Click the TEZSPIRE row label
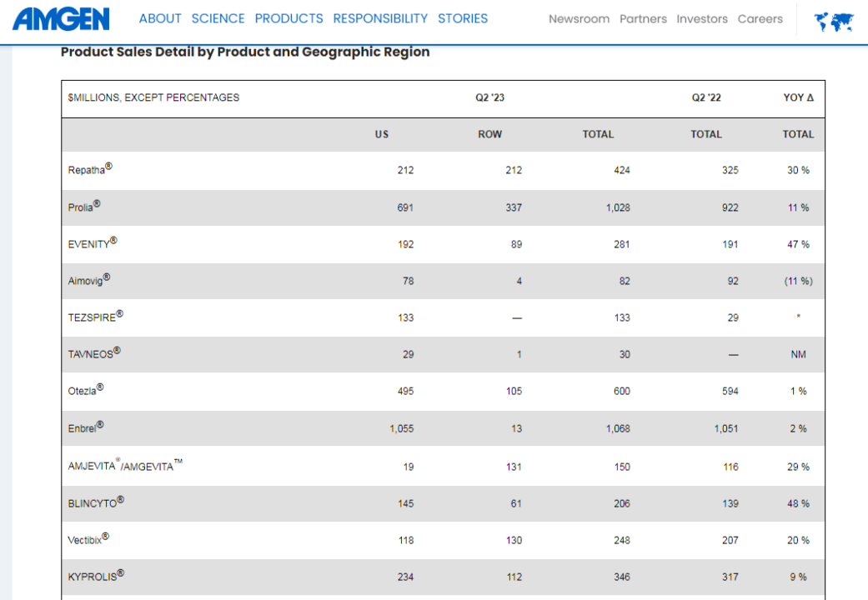868x600 pixels. [x=95, y=317]
